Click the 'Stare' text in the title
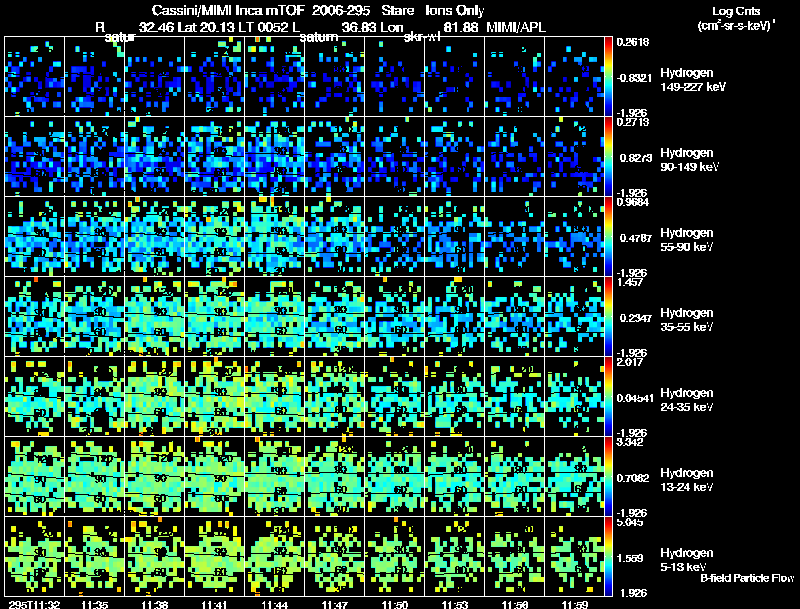This screenshot has height=609, width=800. click(x=398, y=11)
